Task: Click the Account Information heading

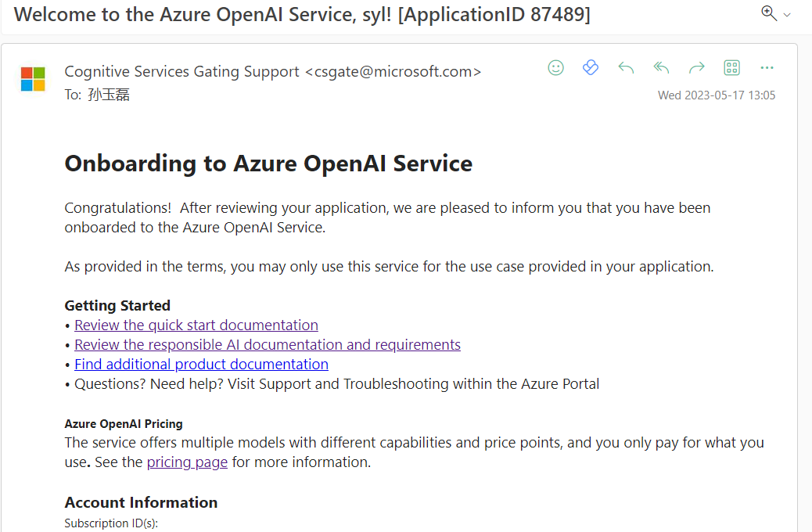Action: pos(141,502)
